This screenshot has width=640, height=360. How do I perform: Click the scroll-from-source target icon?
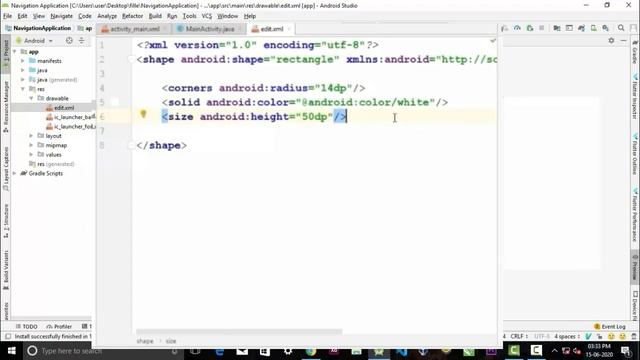click(x=69, y=40)
